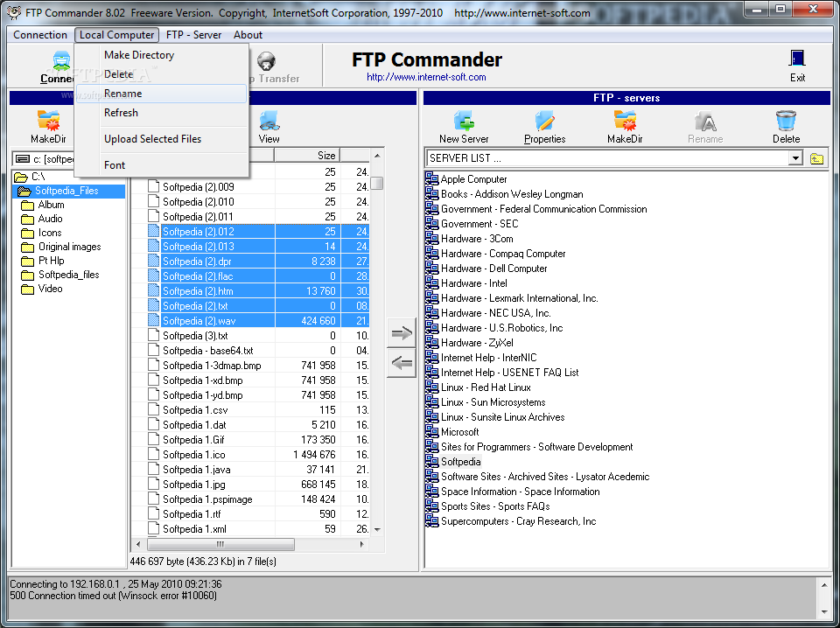
Task: Open the FTP - Server menu
Action: point(193,35)
